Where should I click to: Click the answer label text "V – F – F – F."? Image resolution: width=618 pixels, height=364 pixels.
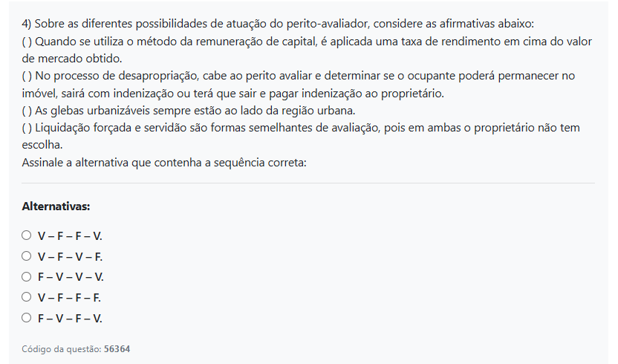(69, 298)
